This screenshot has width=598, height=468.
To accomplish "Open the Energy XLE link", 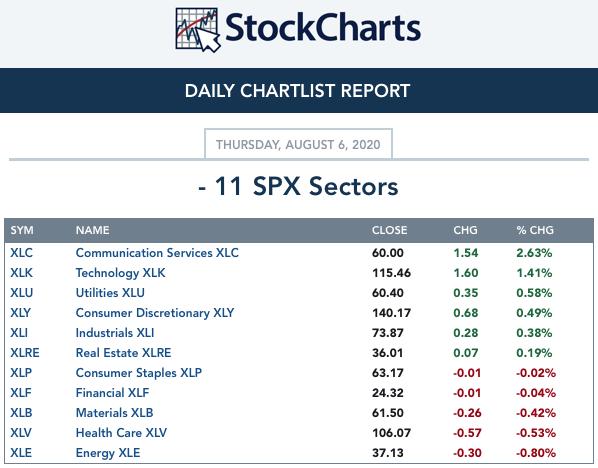I will click(x=108, y=453).
